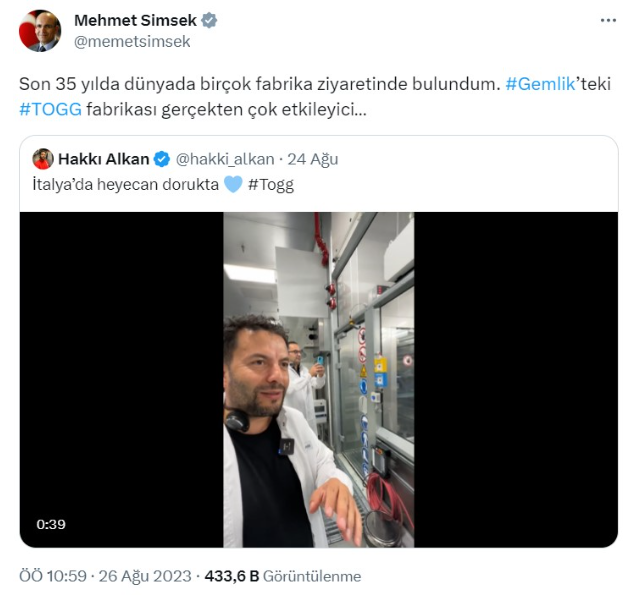Click the blue heart emoji

tap(233, 185)
